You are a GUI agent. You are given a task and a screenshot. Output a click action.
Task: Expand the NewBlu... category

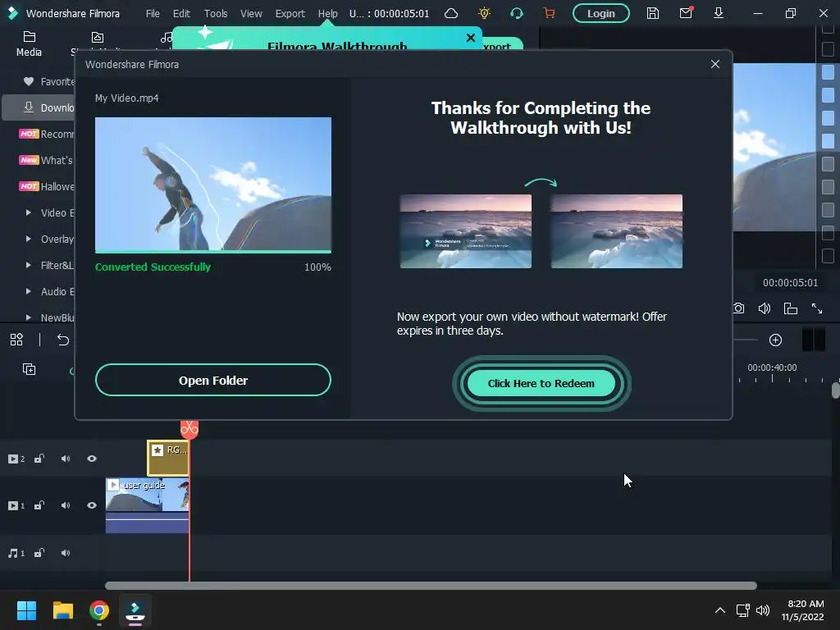pyautogui.click(x=29, y=317)
